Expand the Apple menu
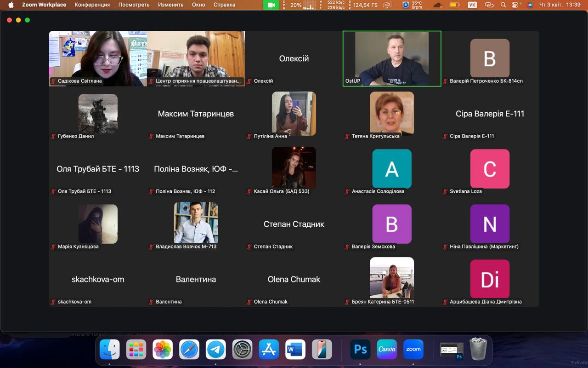Screen dimensions: 588x368 coord(11,5)
